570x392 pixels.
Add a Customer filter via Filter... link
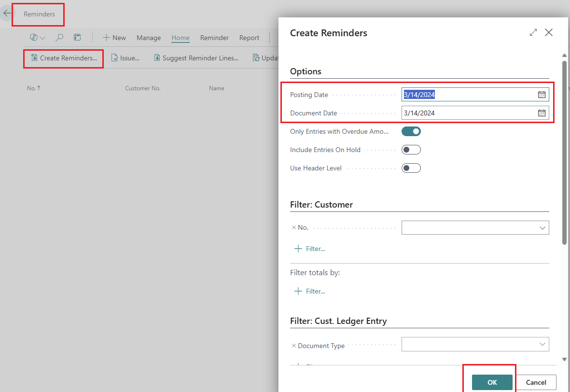pos(309,248)
